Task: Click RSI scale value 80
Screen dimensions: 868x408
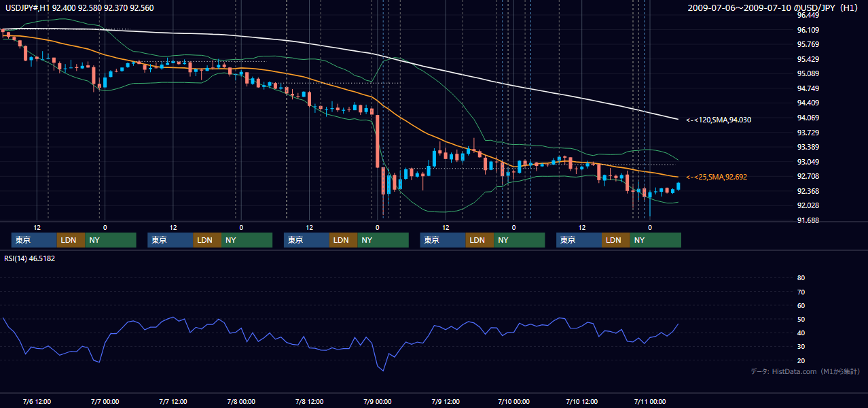Action: coord(801,278)
